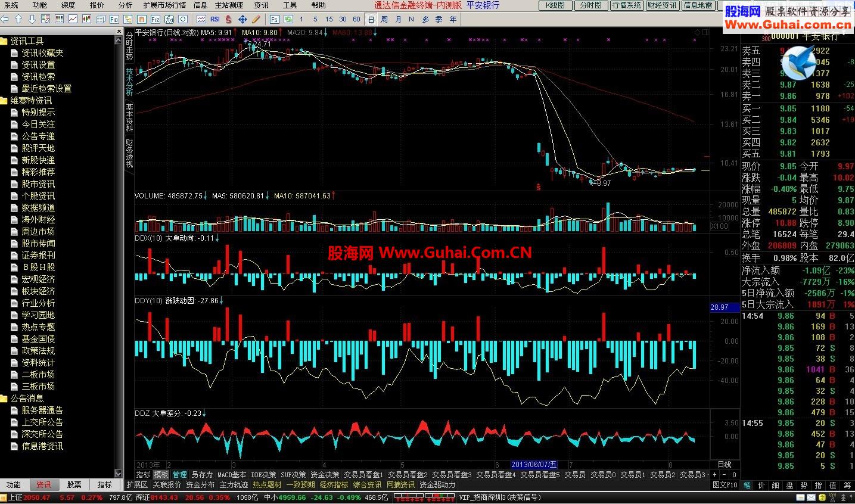Switch to 1-minute period

pos(301,19)
